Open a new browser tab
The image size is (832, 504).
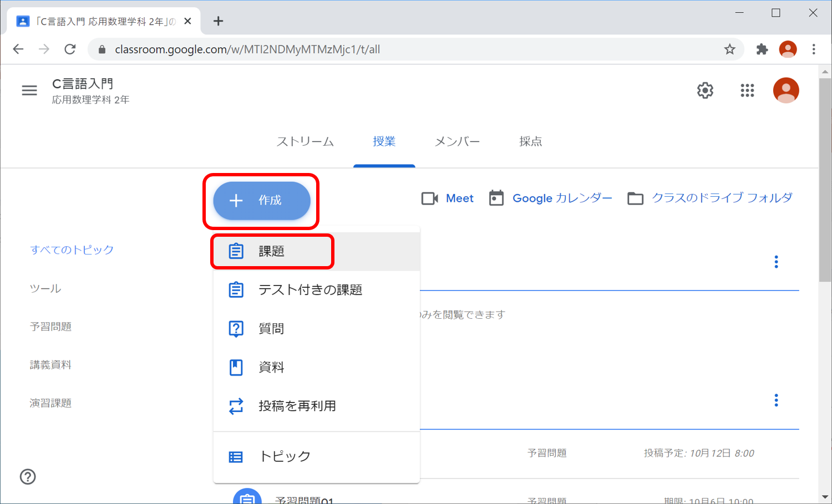219,21
